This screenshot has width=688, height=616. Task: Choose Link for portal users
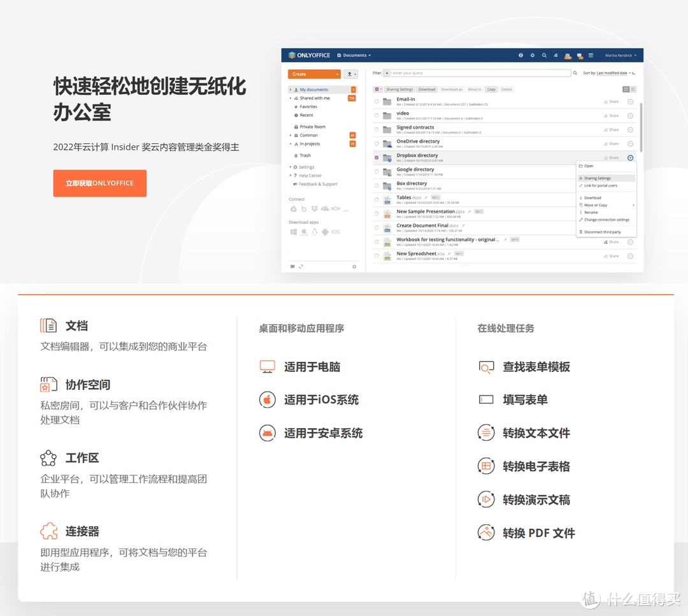606,185
